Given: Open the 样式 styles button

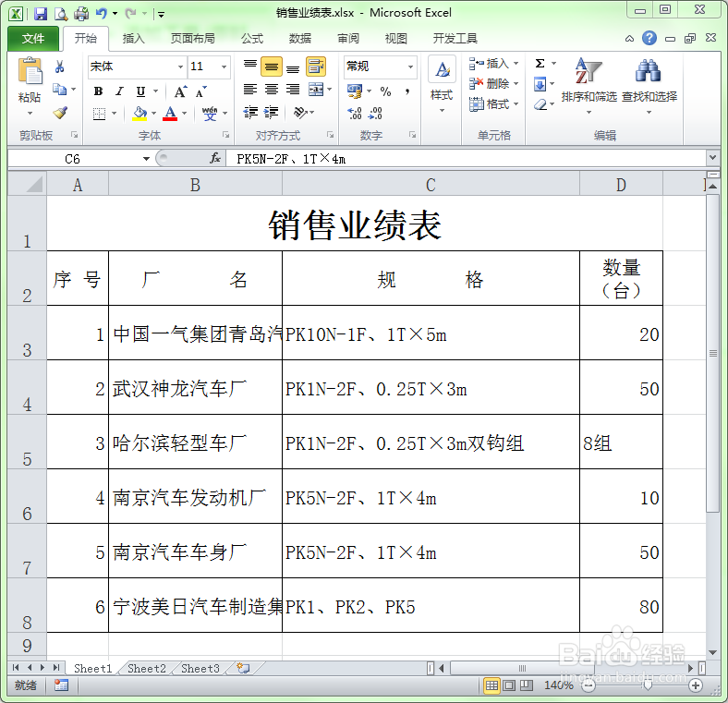Looking at the screenshot, I should [442, 84].
